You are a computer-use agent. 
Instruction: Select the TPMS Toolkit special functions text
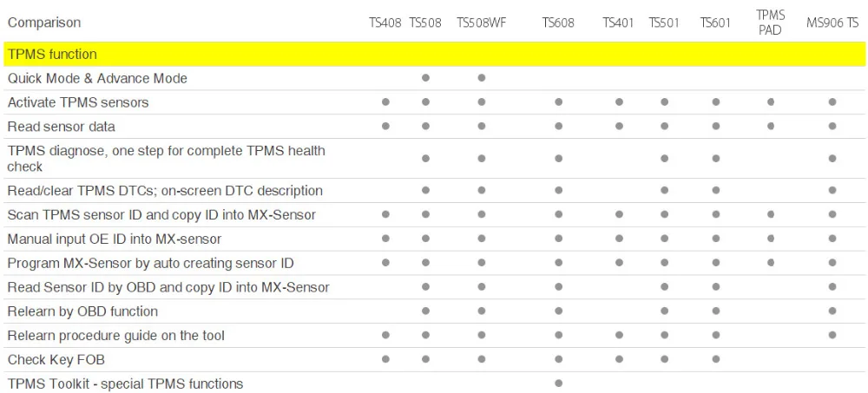[x=125, y=383]
